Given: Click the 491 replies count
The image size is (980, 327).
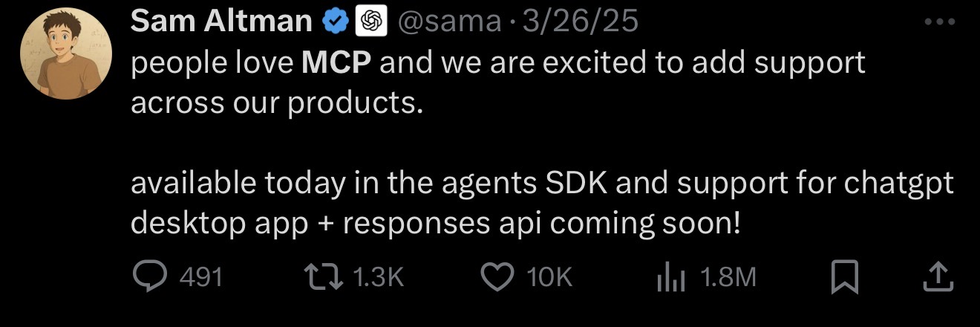Looking at the screenshot, I should tap(201, 278).
